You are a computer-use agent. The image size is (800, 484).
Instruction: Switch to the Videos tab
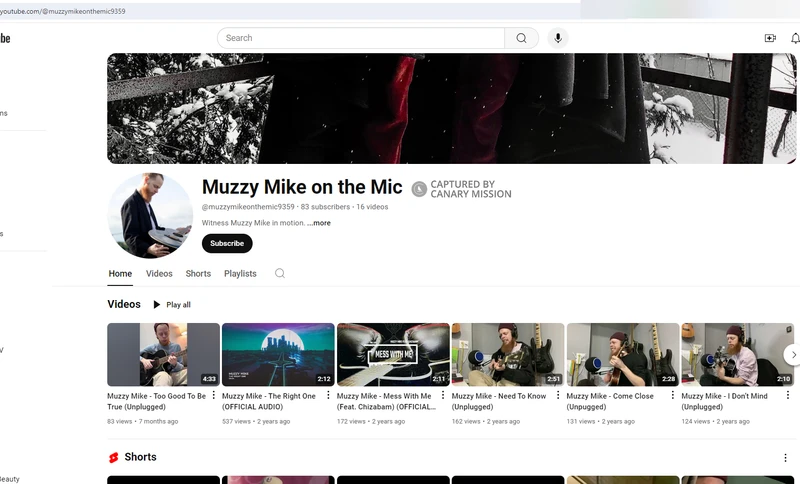[x=159, y=274]
